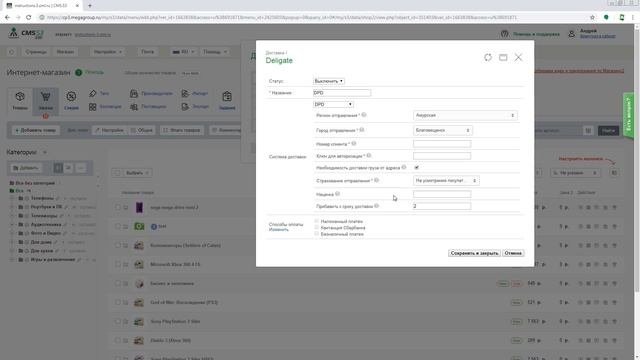Click the Найти search button

point(608,131)
